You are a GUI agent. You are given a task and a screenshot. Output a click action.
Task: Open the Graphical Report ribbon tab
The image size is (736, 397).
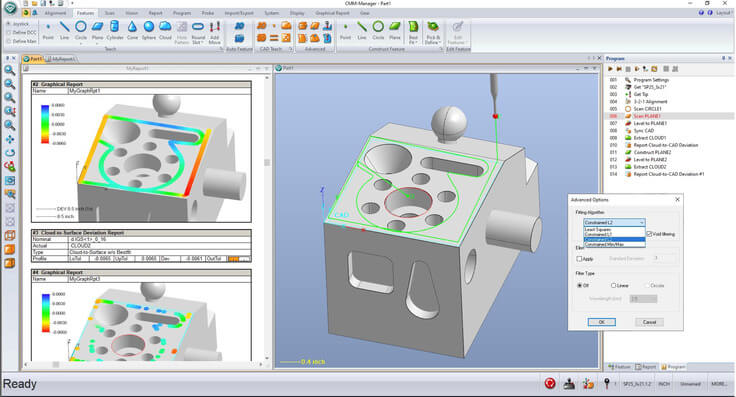click(x=332, y=13)
